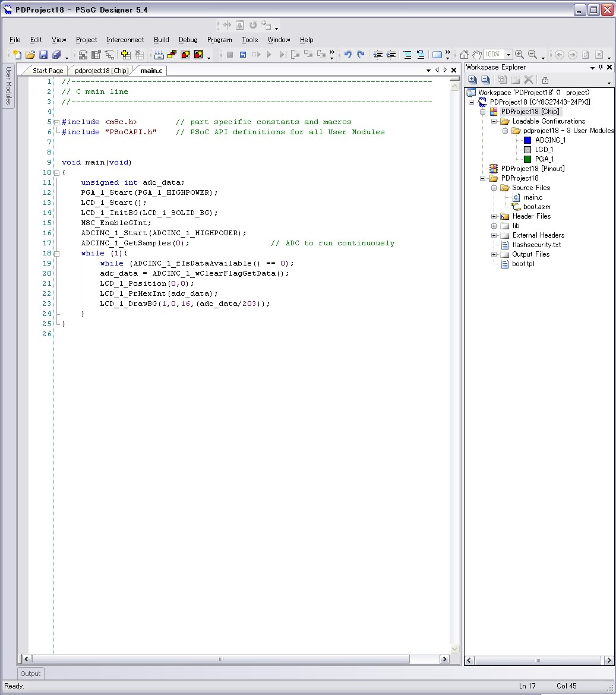Click the Open folder toolbar icon
This screenshot has width=616, height=695.
[30, 55]
